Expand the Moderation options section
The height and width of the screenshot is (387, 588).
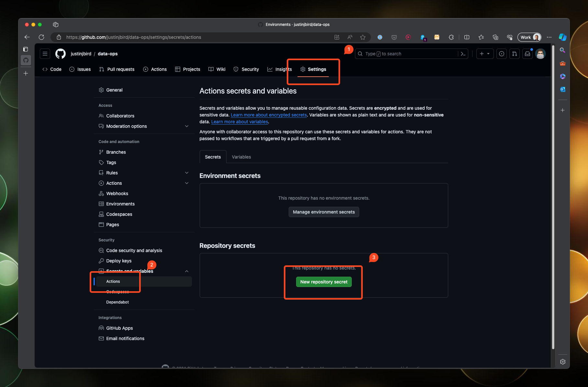(187, 126)
